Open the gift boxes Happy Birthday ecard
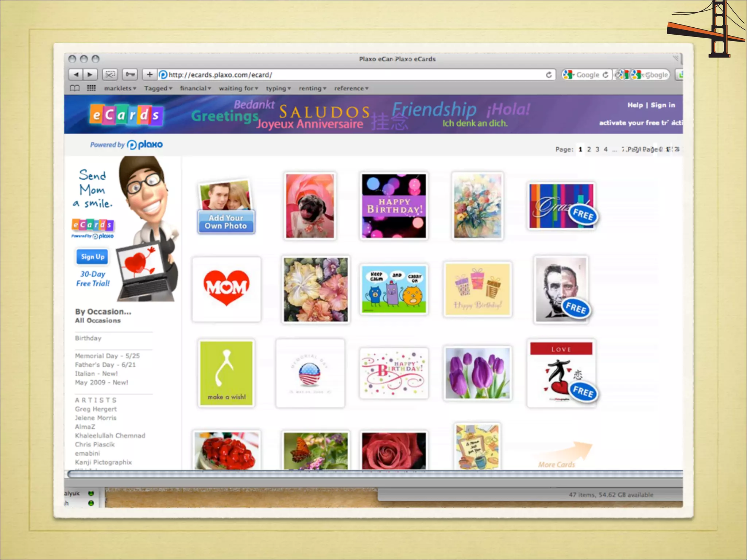The width and height of the screenshot is (747, 560). click(x=477, y=289)
